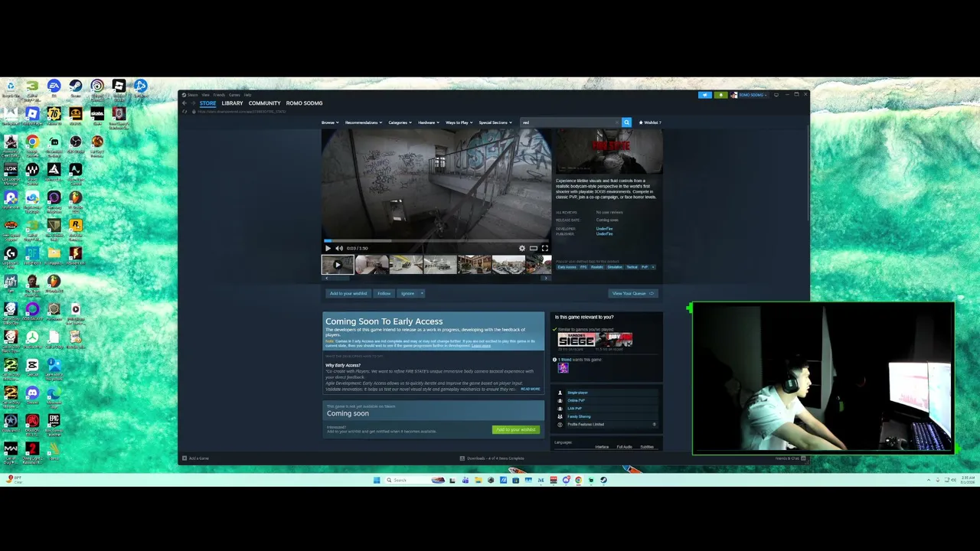The image size is (980, 551).
Task: Go forward with the Steam forward arrow
Action: coord(193,103)
